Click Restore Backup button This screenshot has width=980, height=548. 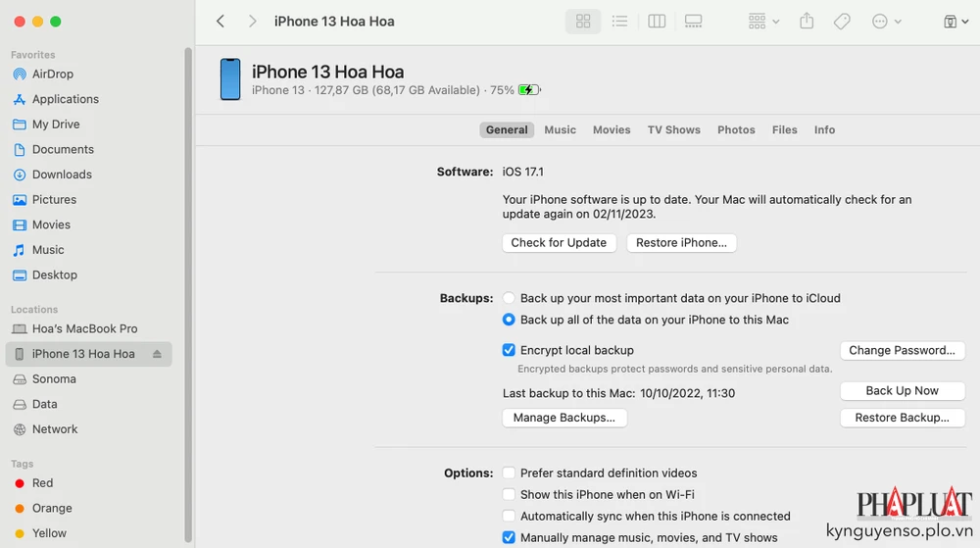902,418
